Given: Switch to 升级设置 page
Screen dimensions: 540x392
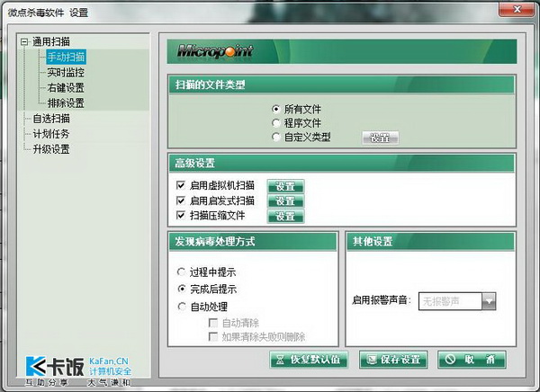Looking at the screenshot, I should tap(51, 149).
